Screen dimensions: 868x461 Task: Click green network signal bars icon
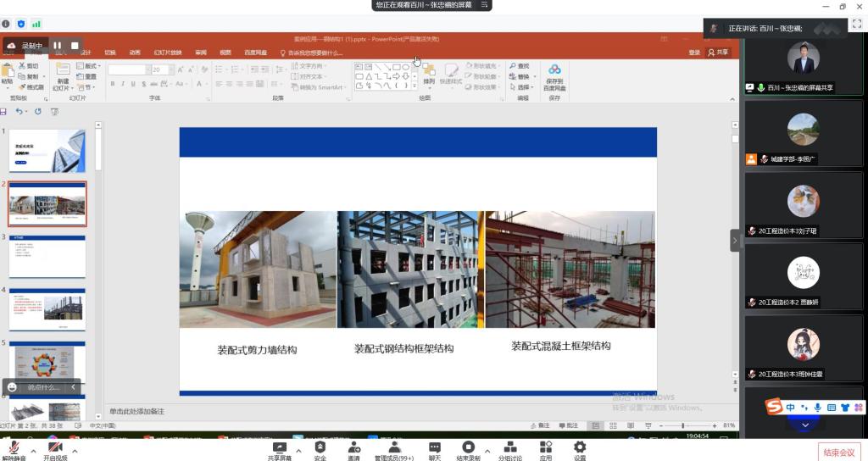[x=36, y=24]
